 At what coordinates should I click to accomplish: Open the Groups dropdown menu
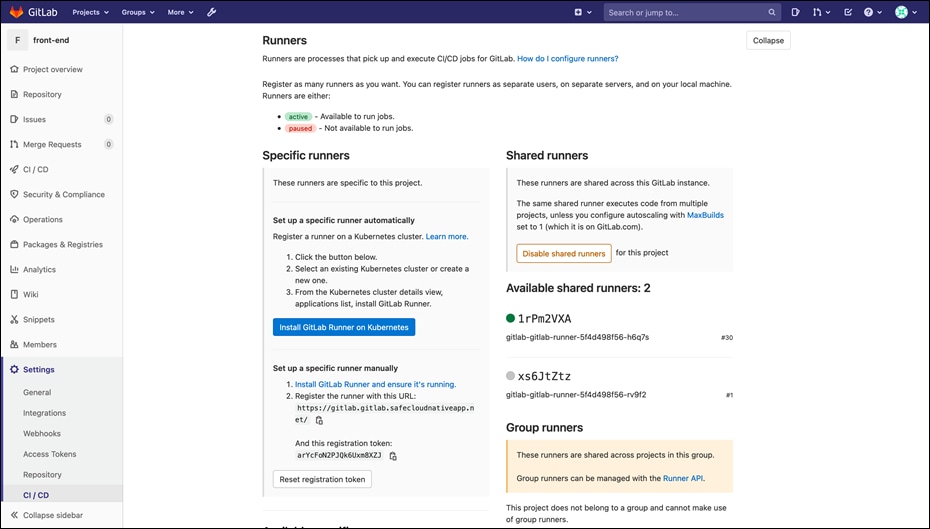(138, 12)
